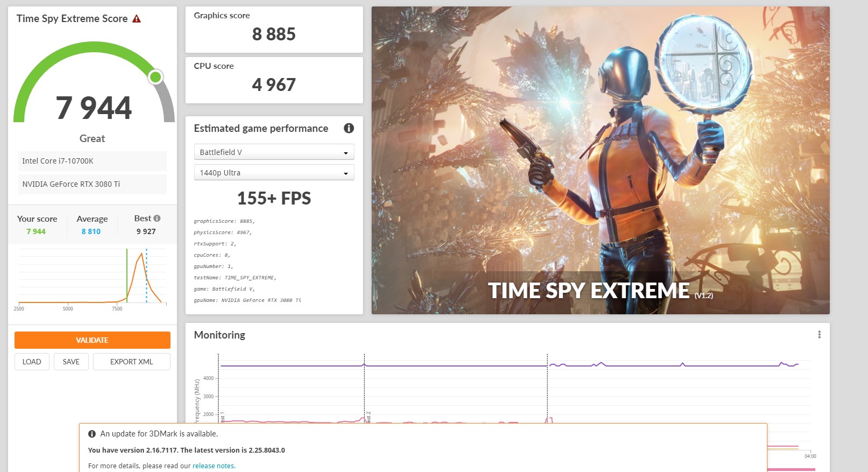This screenshot has height=472, width=868.
Task: Open the release notes link
Action: point(214,466)
